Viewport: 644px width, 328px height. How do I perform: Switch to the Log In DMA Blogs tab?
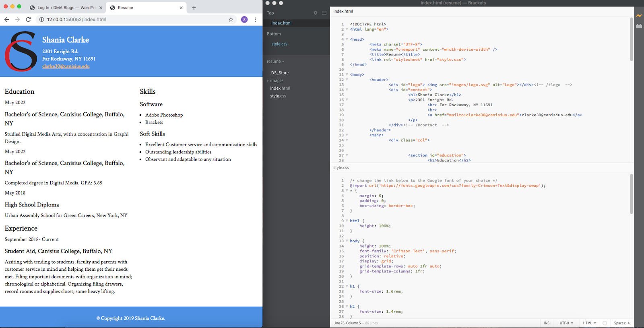click(66, 8)
